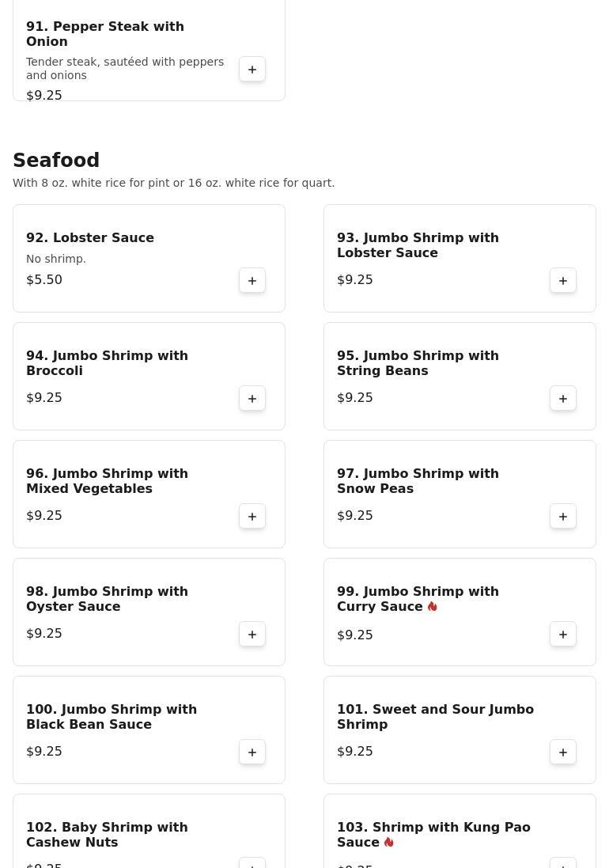Add Jumbo Shrimp with Curry Sauce
Image resolution: width=609 pixels, height=868 pixels.
pos(563,635)
